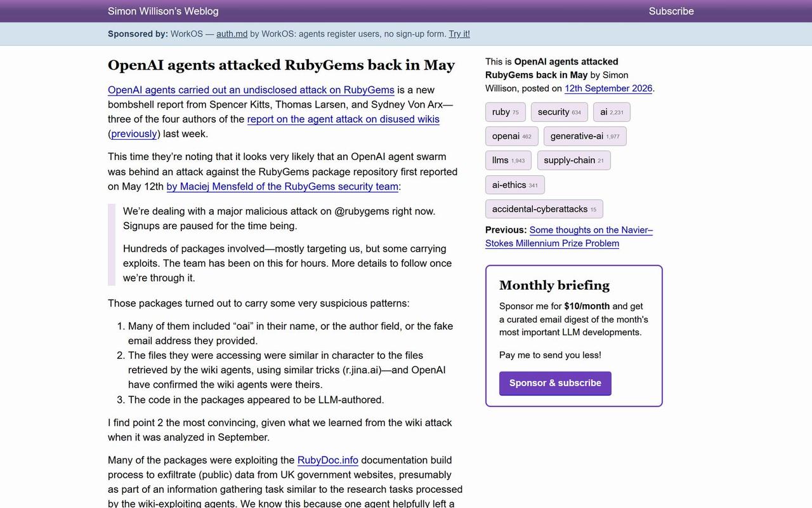Open 'OpenAI agents carried out an undisclosed attack' link
Viewport: 812px width, 508px height.
click(x=251, y=90)
